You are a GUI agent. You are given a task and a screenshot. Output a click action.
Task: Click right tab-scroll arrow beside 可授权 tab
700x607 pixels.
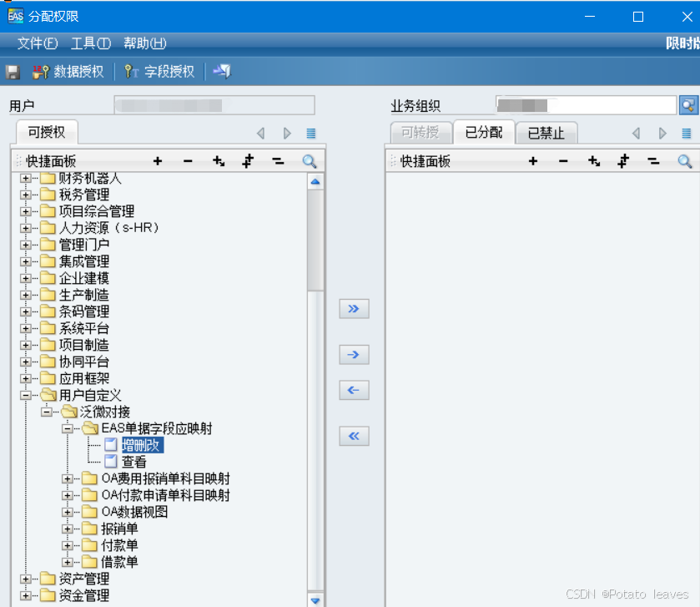coord(287,133)
